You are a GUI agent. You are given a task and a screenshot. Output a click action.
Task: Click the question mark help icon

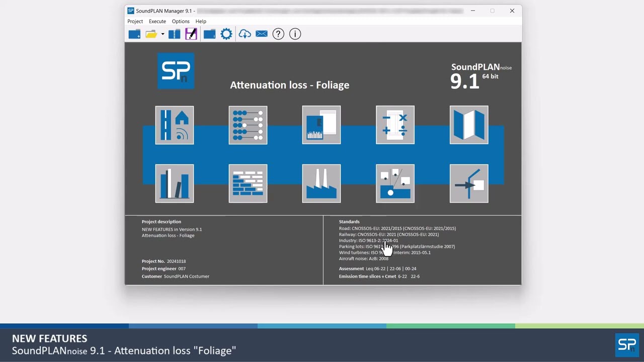tap(278, 34)
